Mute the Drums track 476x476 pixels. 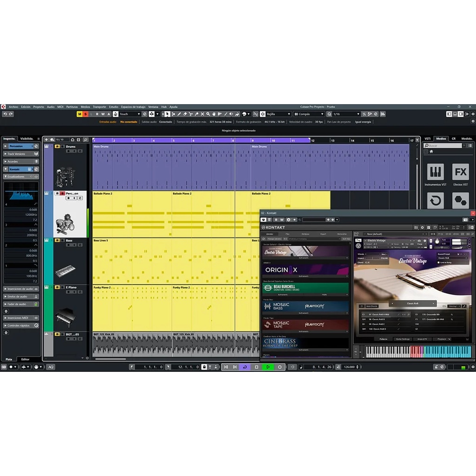pyautogui.click(x=57, y=146)
